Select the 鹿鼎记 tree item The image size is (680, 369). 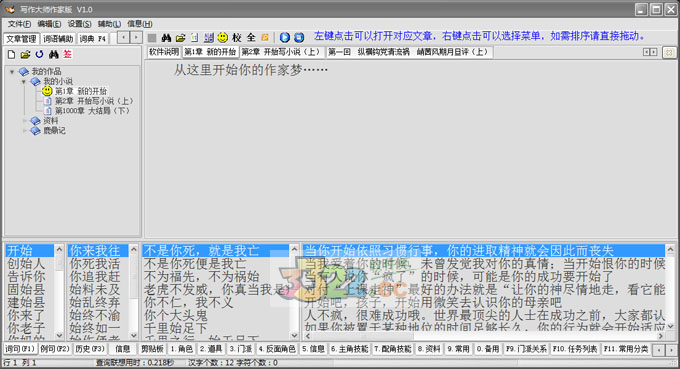pos(55,131)
